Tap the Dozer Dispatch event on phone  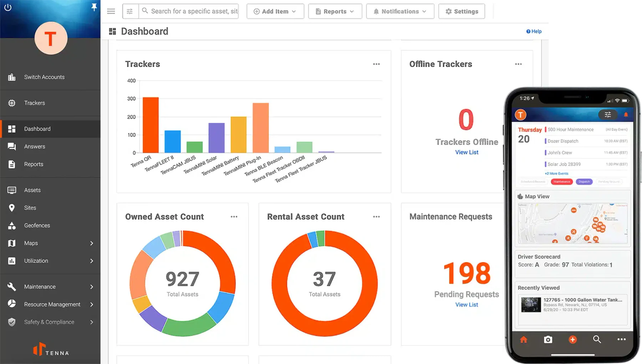click(586, 141)
